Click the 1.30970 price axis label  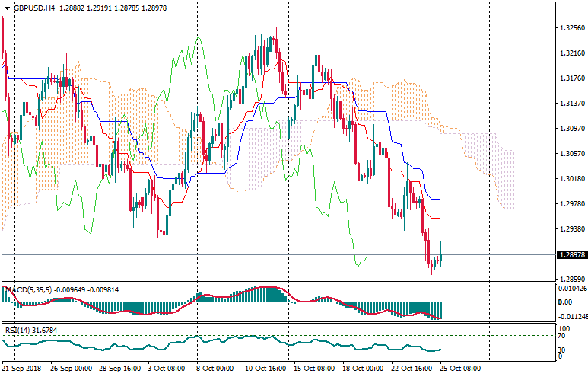[x=571, y=129]
